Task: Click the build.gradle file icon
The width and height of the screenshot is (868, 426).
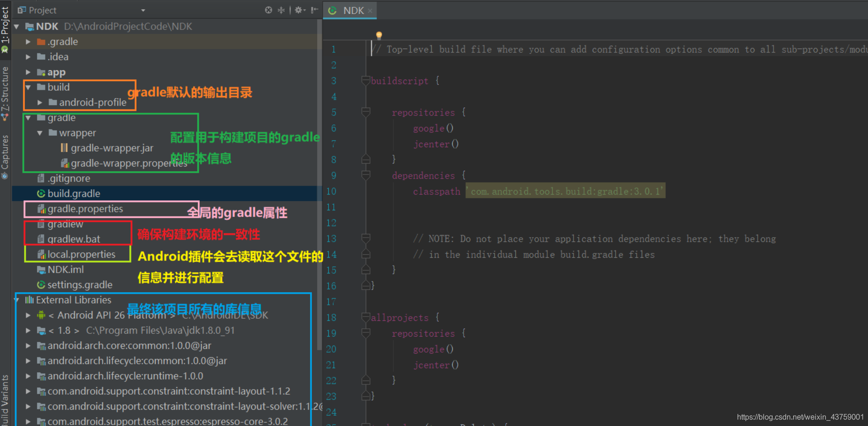Action: pyautogui.click(x=41, y=194)
